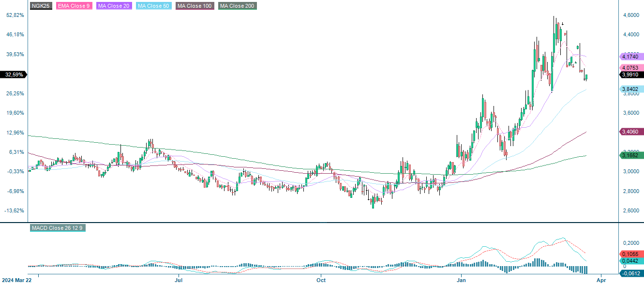Click the 3.1652 green price tag
Screen dimensions: 644x284
tap(632, 156)
